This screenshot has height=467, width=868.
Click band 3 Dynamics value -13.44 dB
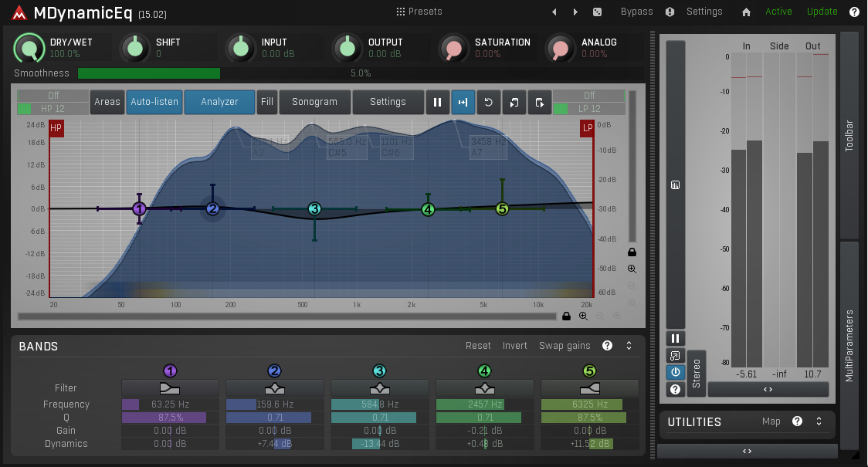pos(380,444)
